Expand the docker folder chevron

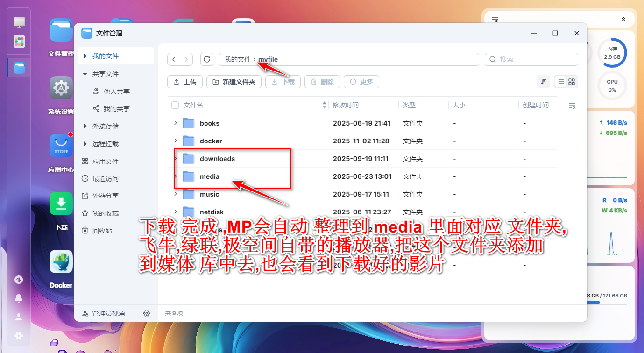pyautogui.click(x=176, y=141)
